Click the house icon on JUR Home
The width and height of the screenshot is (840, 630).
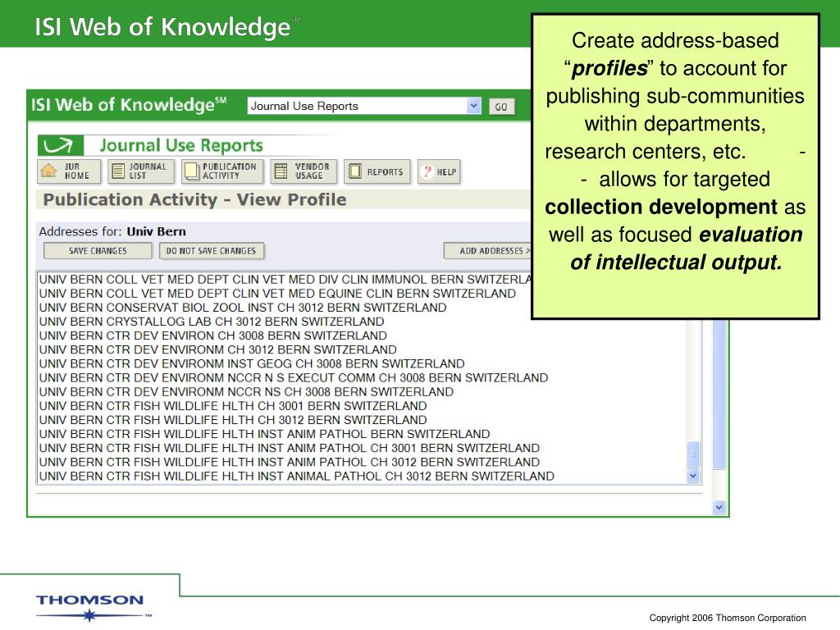pos(48,171)
